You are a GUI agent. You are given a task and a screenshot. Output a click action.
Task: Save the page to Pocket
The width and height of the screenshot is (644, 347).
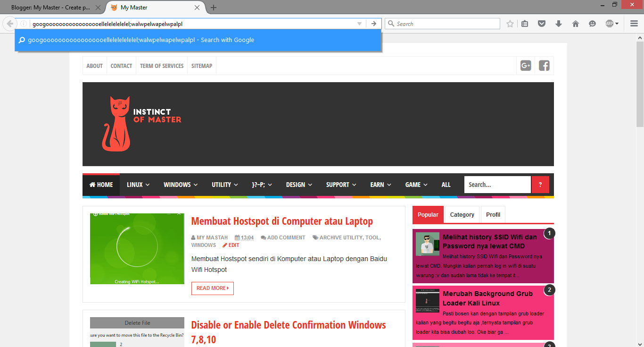(542, 24)
